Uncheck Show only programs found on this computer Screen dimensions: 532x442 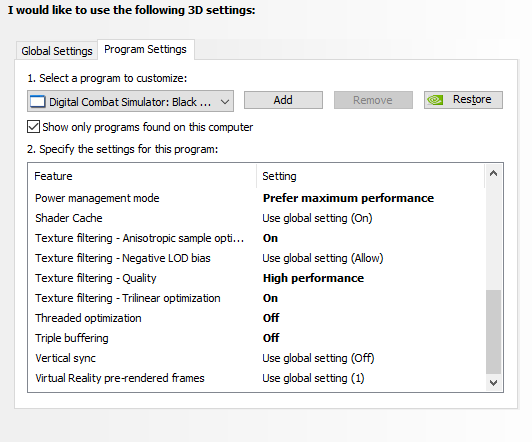coord(33,127)
